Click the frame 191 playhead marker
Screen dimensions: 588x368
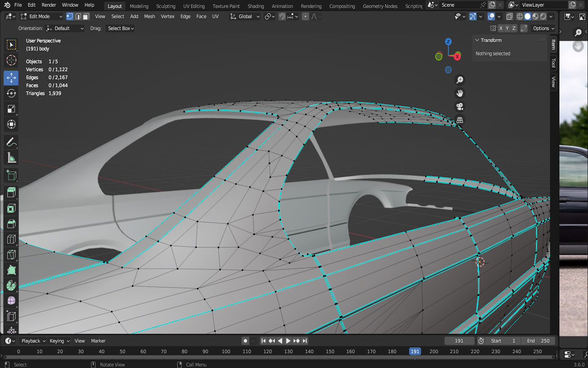(415, 351)
